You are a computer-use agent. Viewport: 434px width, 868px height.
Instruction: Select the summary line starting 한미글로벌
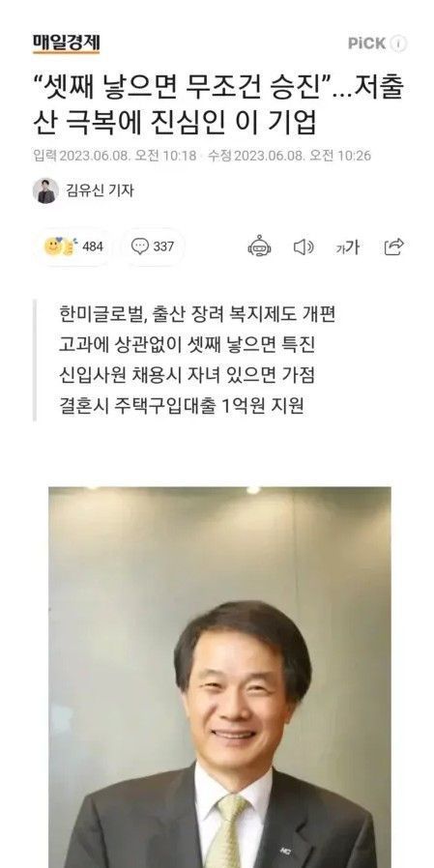pyautogui.click(x=196, y=314)
